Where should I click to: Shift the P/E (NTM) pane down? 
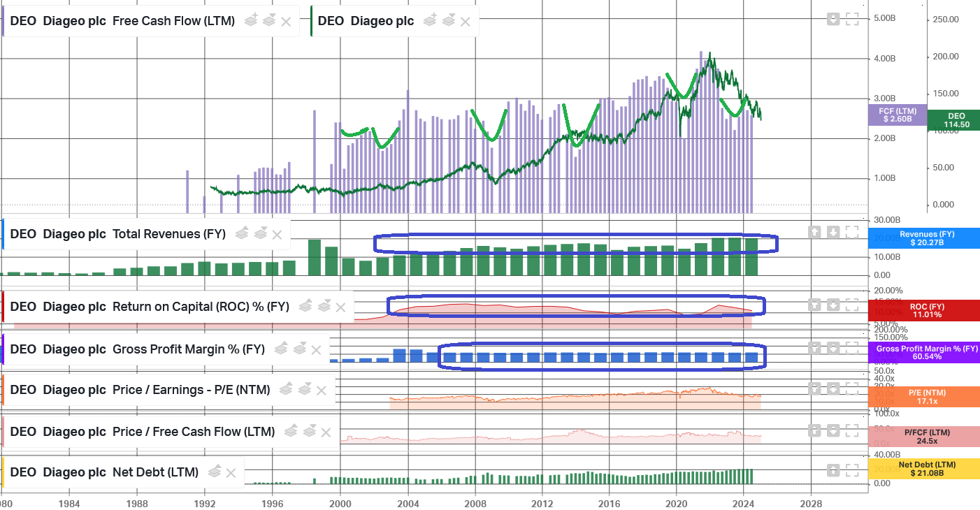pyautogui.click(x=833, y=388)
